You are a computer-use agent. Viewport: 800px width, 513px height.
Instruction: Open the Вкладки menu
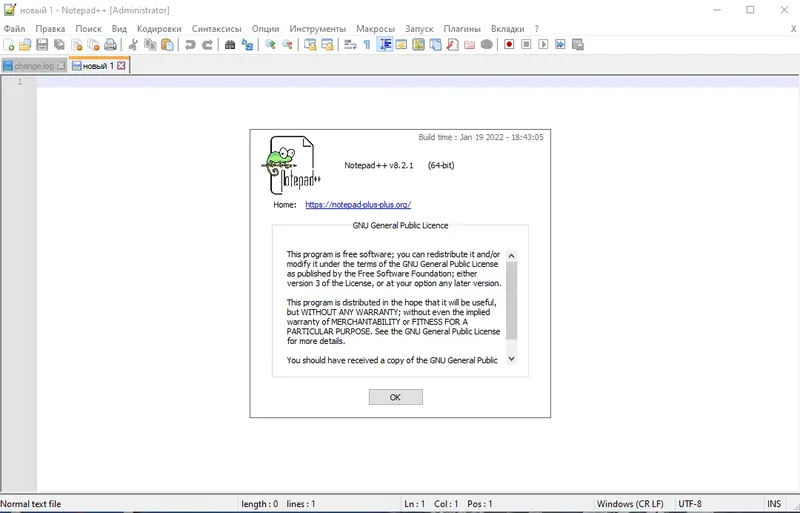[507, 29]
